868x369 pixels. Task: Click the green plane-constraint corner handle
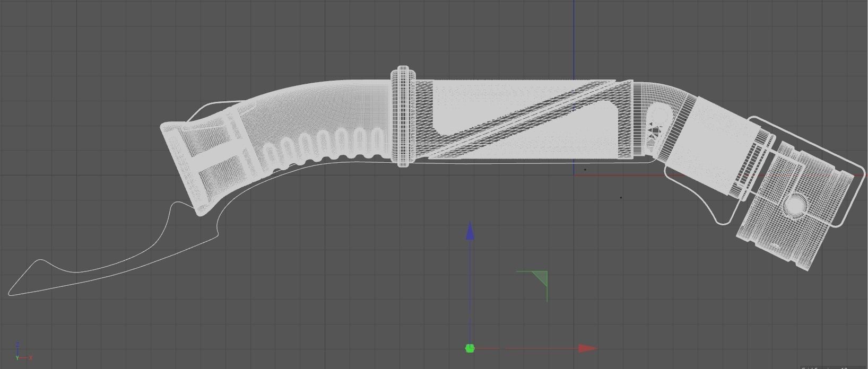540,278
